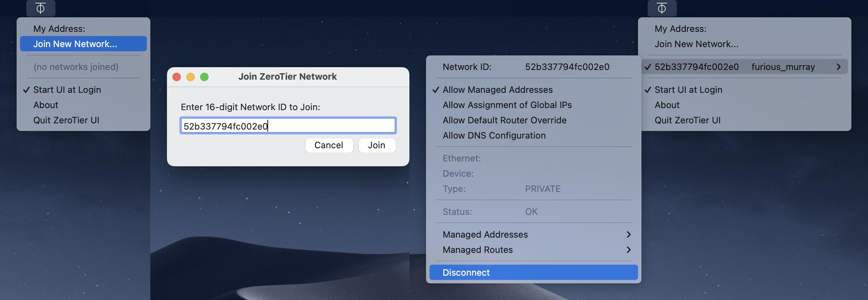868x300 pixels.
Task: Open About in the left menu
Action: point(46,105)
